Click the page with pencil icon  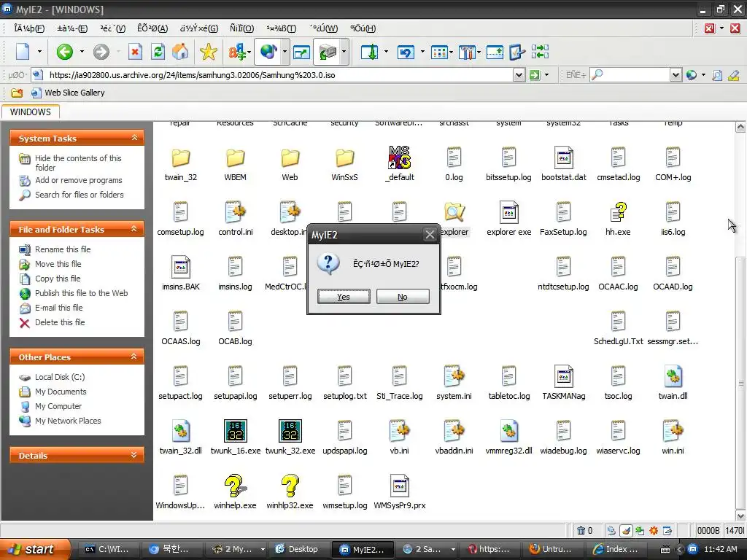point(517,52)
